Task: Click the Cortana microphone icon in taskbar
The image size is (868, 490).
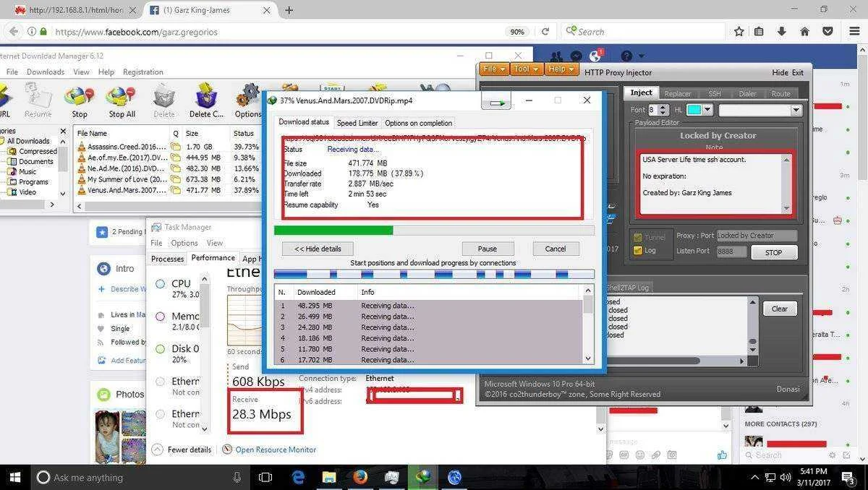Action: [237, 477]
